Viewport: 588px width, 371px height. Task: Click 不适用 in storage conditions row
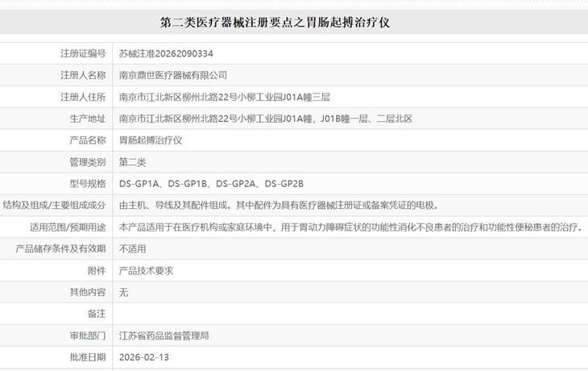pos(132,248)
